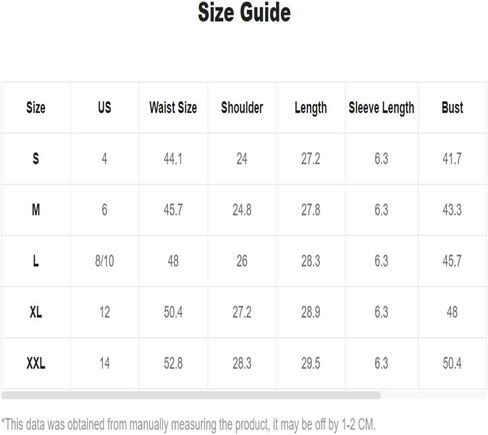Select the 8/10 US size cell
The image size is (488, 435).
(104, 261)
